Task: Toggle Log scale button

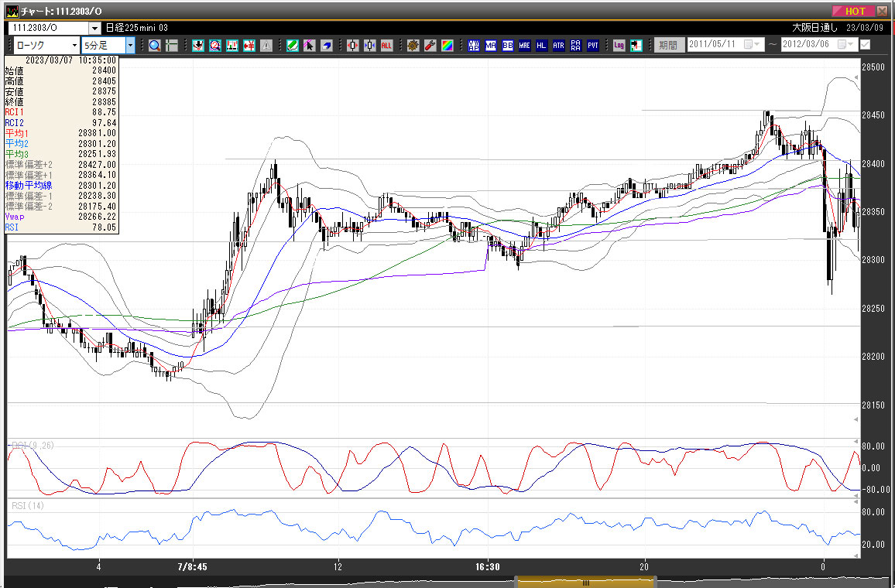Action: click(619, 46)
